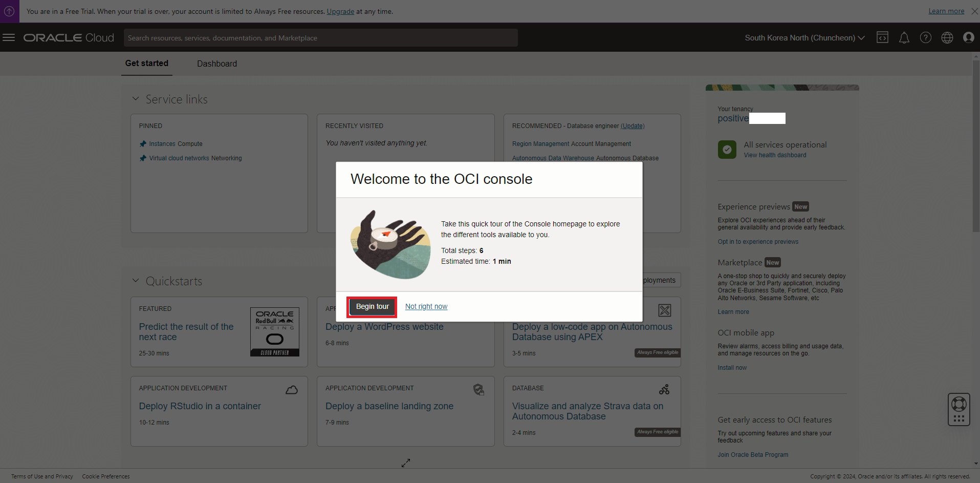Screen dimensions: 980x483
Task: Click the page vertical scrollbar
Action: (x=975, y=146)
